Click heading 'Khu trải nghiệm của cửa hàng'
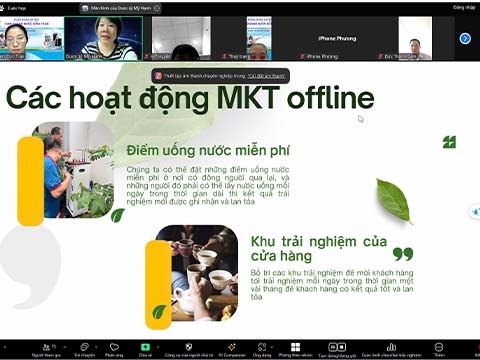 pyautogui.click(x=319, y=249)
